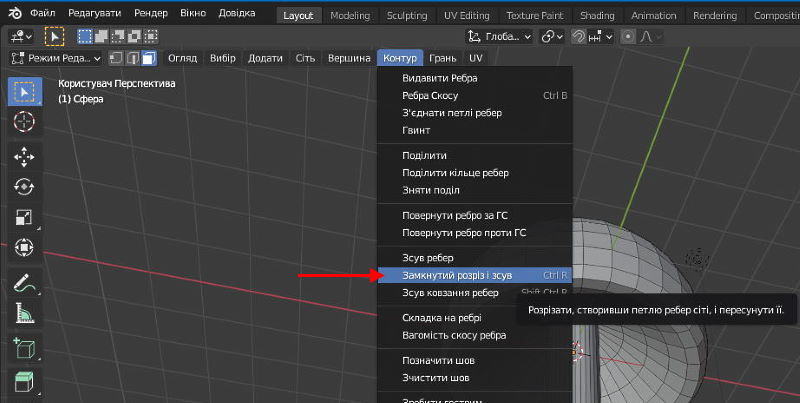Select the Scale tool
800x403 pixels.
24,217
